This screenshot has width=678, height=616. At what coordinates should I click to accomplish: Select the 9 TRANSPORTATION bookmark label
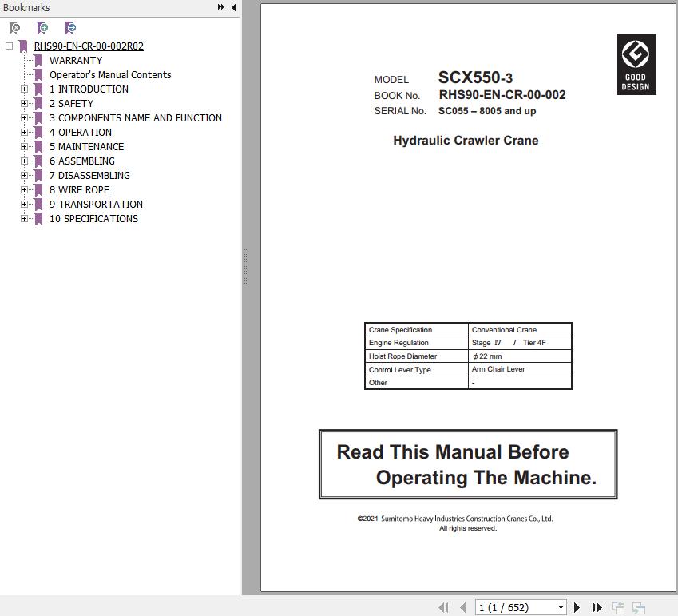click(96, 204)
